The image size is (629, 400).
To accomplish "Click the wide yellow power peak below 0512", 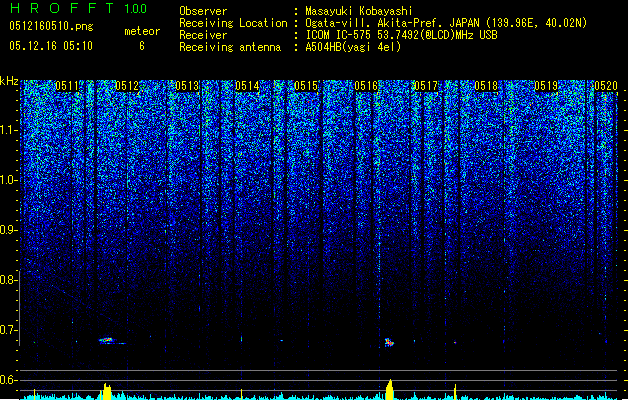I will 106,392.
